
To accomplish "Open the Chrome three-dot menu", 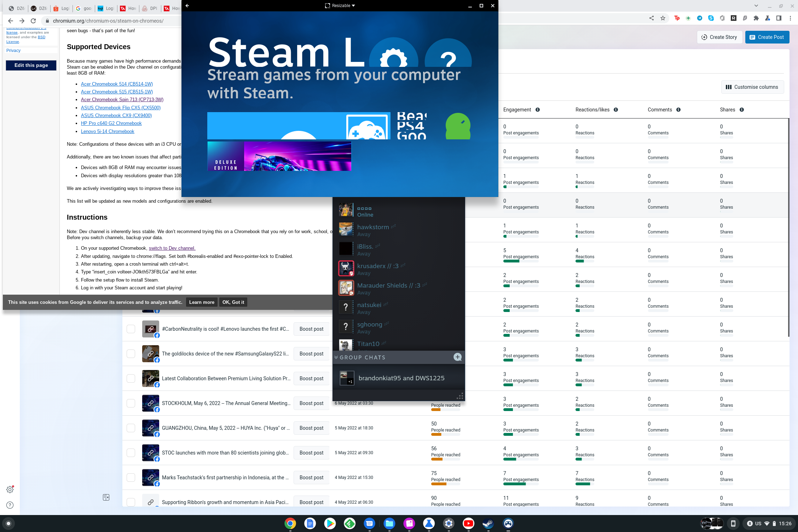I will pos(790,18).
